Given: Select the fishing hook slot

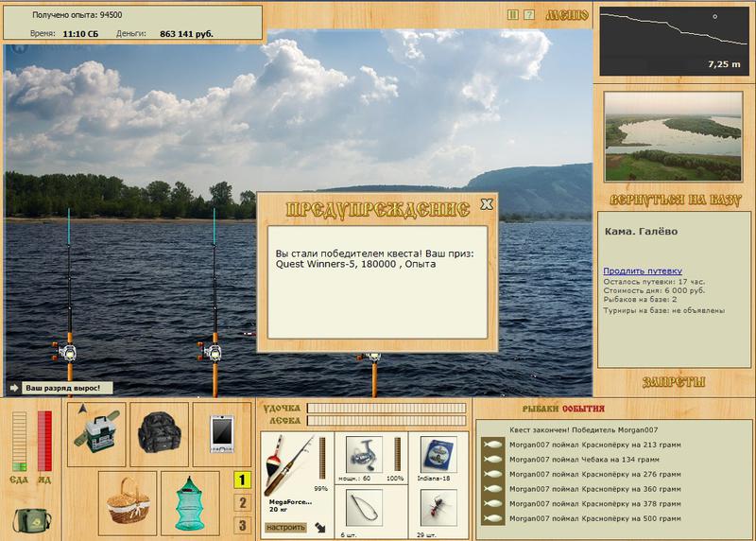Looking at the screenshot, I should point(365,508).
